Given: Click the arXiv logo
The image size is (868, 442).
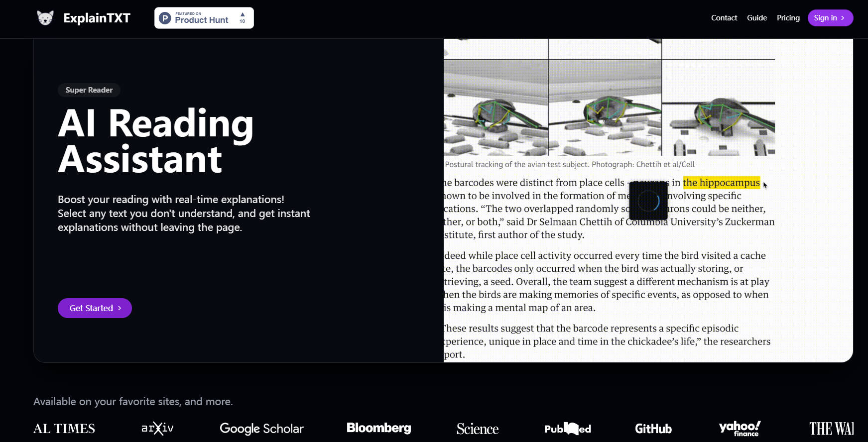Looking at the screenshot, I should pos(157,428).
